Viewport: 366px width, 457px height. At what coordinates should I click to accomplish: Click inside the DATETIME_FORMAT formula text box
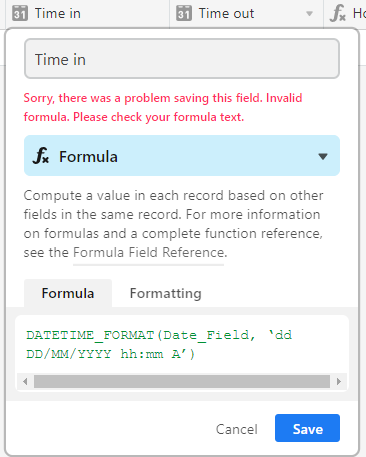[x=182, y=344]
